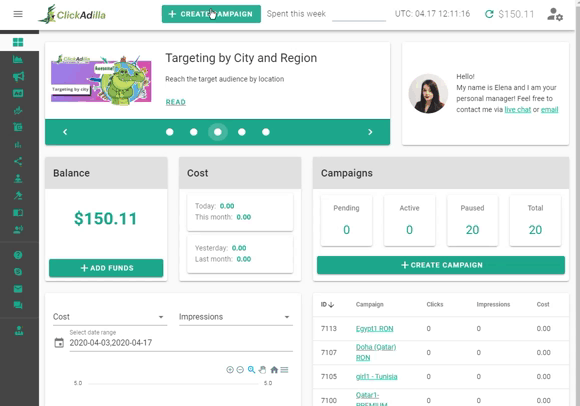Open the Skype contact sidebar icon
The image size is (580, 406).
(x=18, y=272)
